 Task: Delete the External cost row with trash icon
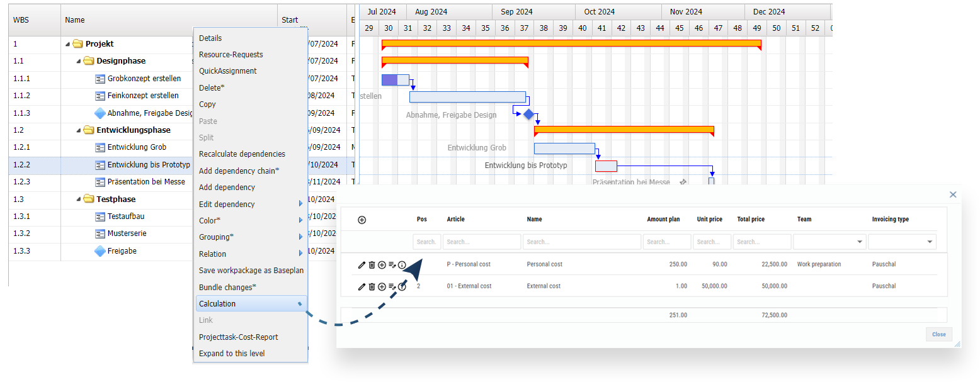point(372,286)
